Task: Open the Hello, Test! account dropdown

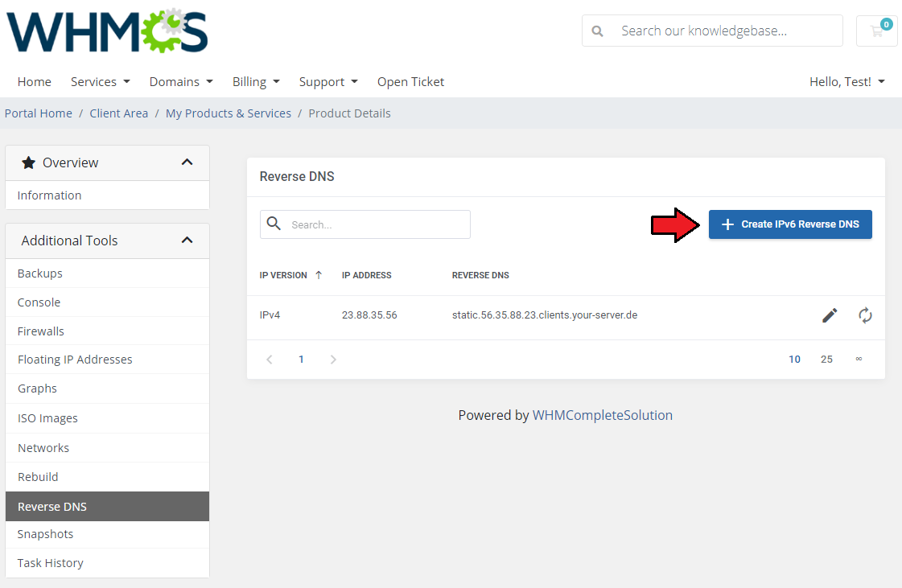Action: pos(846,82)
